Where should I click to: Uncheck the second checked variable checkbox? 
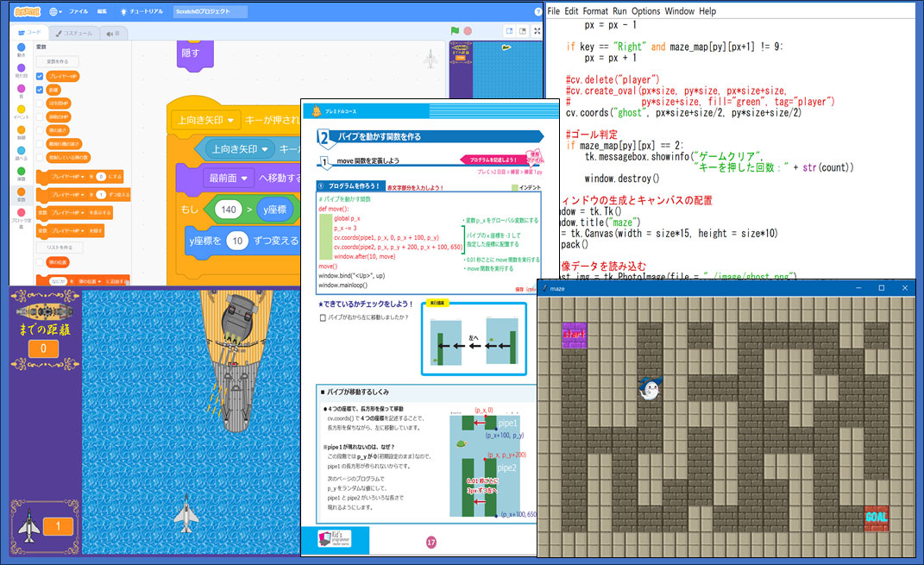pyautogui.click(x=40, y=90)
